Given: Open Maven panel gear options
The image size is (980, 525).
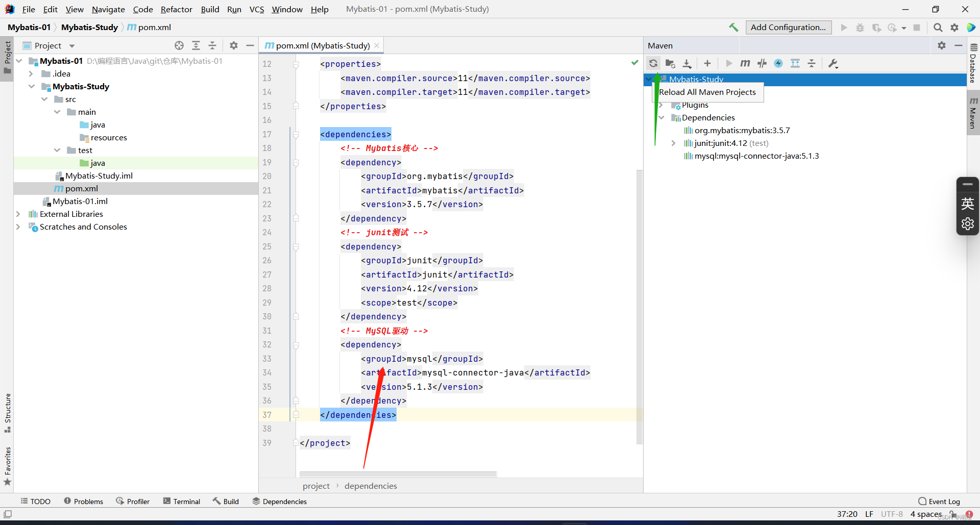Looking at the screenshot, I should pyautogui.click(x=942, y=45).
